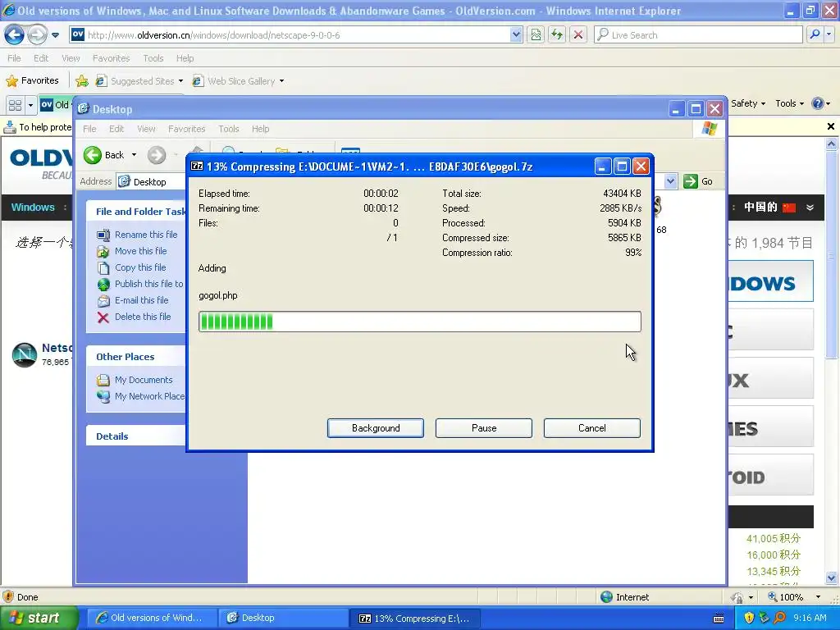The width and height of the screenshot is (840, 630).
Task: Click the 7z icon in compressing dialog title
Action: coord(197,166)
